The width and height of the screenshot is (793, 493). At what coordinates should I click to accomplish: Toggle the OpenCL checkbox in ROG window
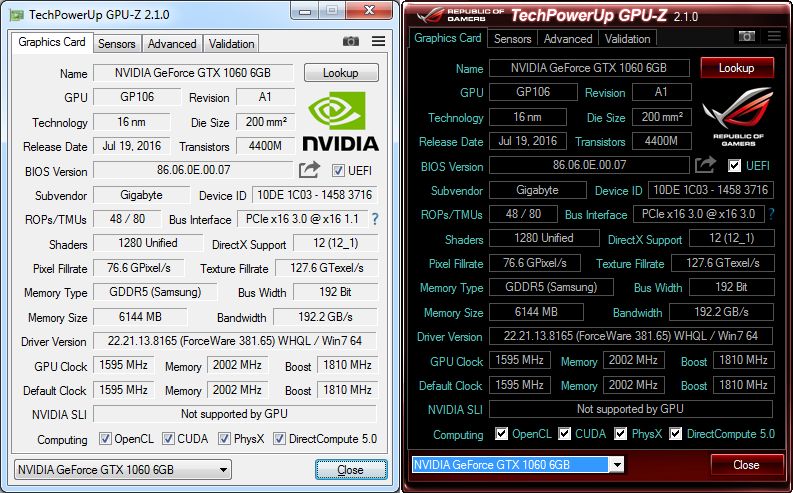point(501,434)
